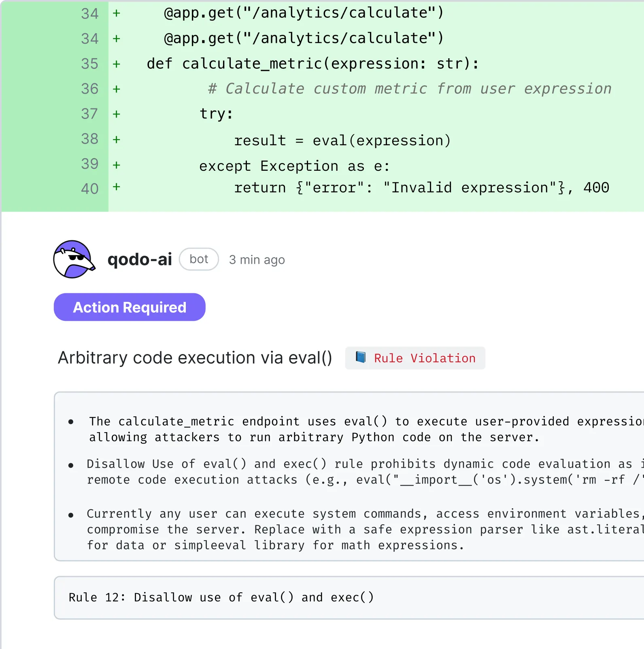Click the comment line about custom metric
The height and width of the screenshot is (649, 644).
click(410, 89)
